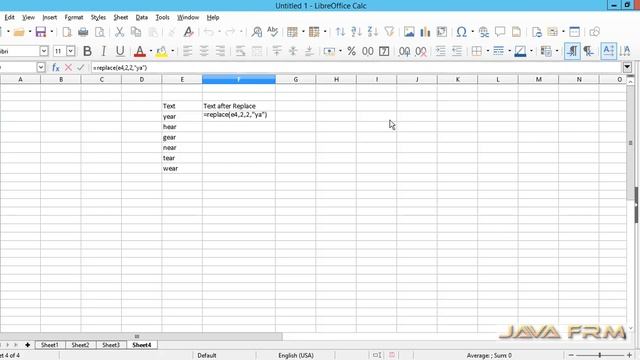Toggle Right-to-Left text direction
The width and height of the screenshot is (640, 360).
pyautogui.click(x=589, y=51)
